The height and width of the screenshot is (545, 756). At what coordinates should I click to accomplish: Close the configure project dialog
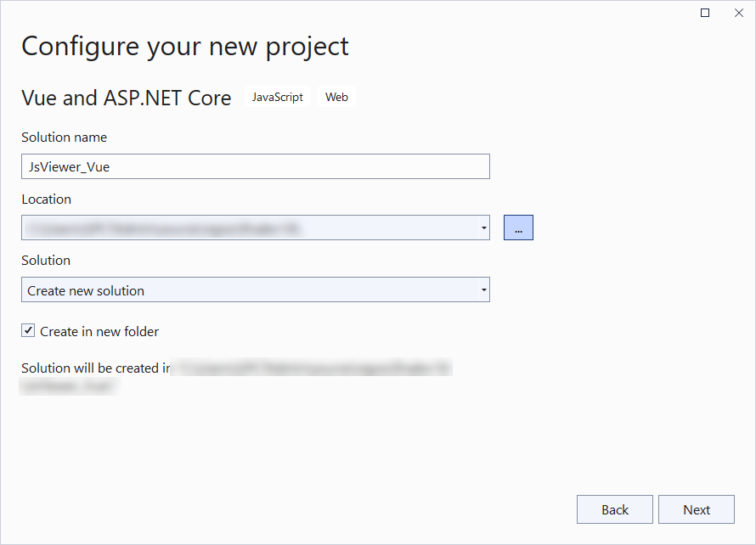(739, 13)
